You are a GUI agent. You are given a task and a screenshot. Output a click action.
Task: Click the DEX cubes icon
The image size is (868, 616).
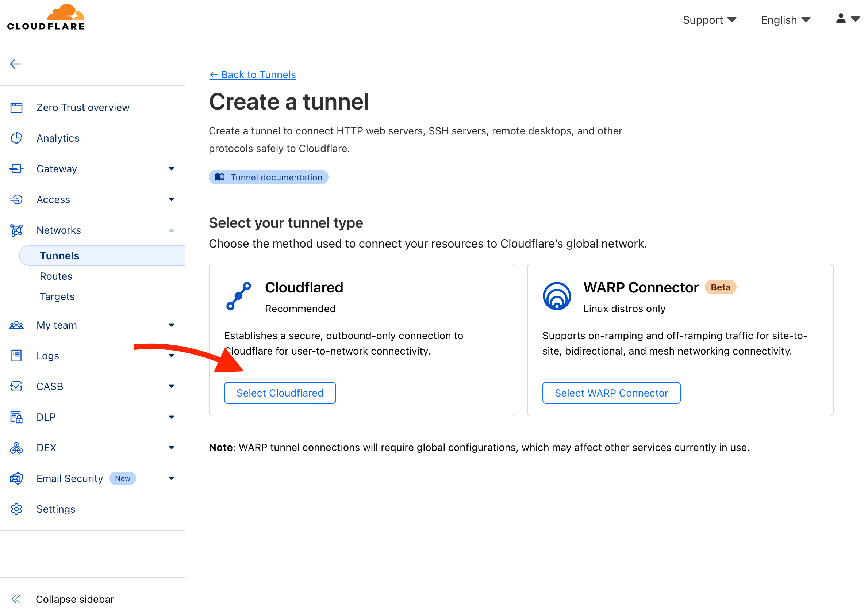[16, 448]
